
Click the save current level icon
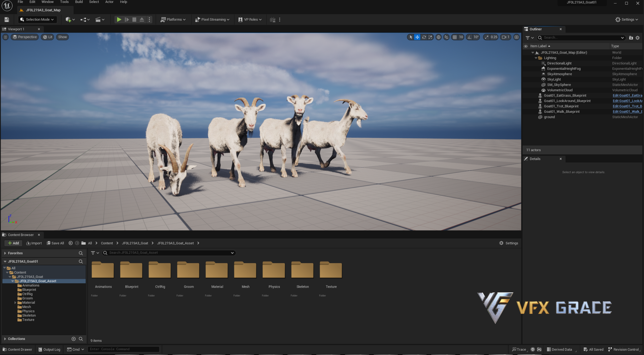(x=7, y=20)
